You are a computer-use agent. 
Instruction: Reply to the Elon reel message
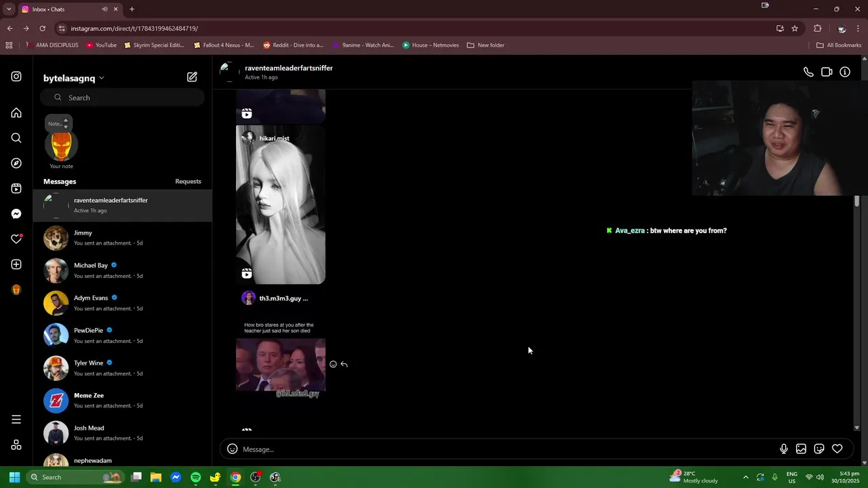pos(344,364)
